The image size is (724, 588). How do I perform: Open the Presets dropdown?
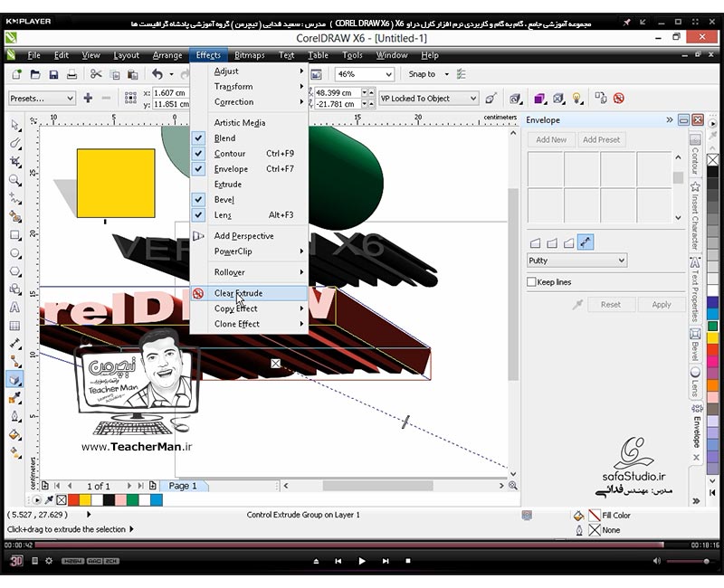(x=42, y=99)
